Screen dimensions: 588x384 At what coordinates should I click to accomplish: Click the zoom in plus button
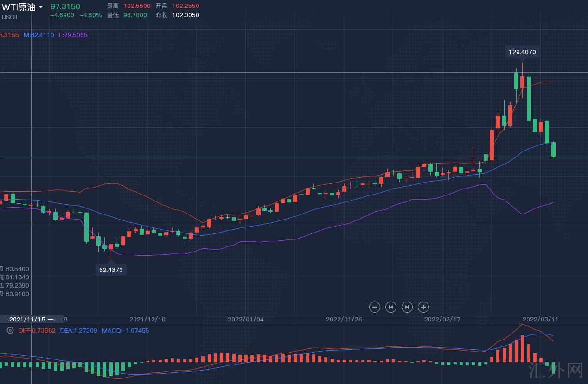point(423,307)
